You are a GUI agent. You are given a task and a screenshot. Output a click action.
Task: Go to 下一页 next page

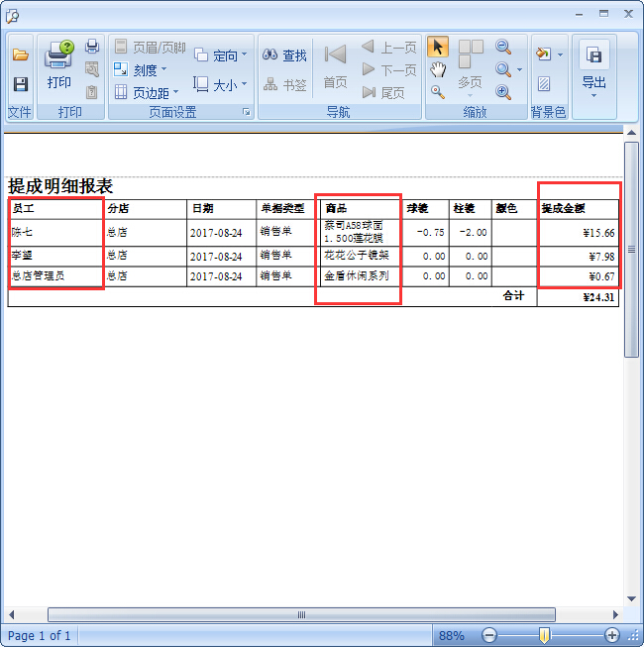tap(388, 69)
